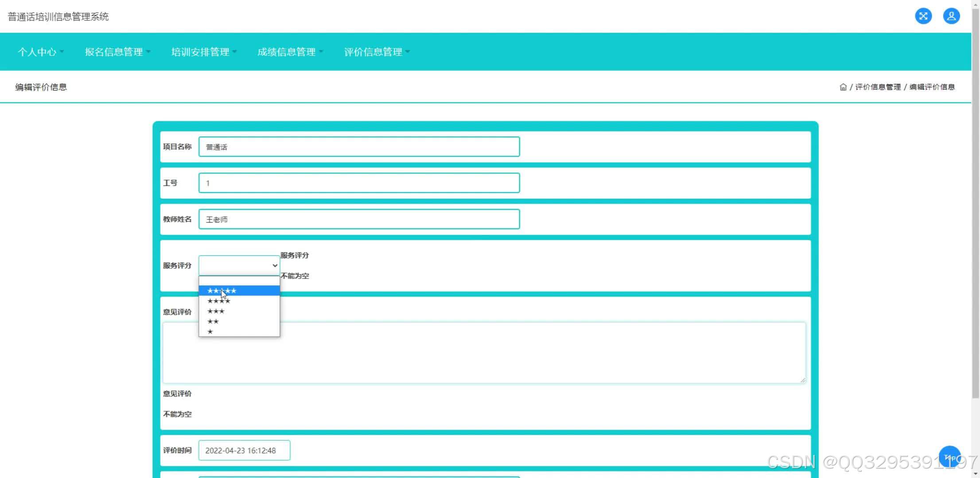
Task: Click the 编辑评价信息 page heading
Action: [x=41, y=87]
